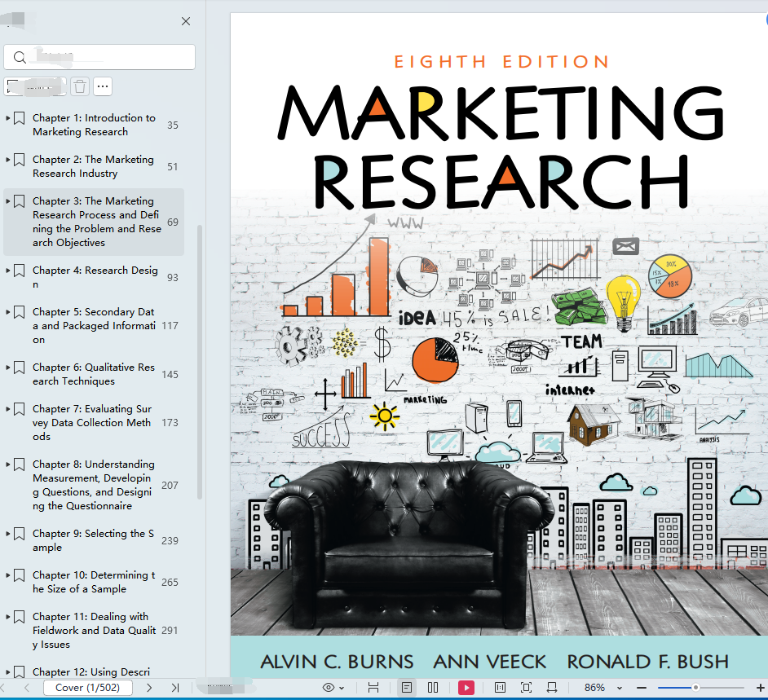Click the bookmark icon beside Chapter 11
768x700 pixels.
[19, 617]
